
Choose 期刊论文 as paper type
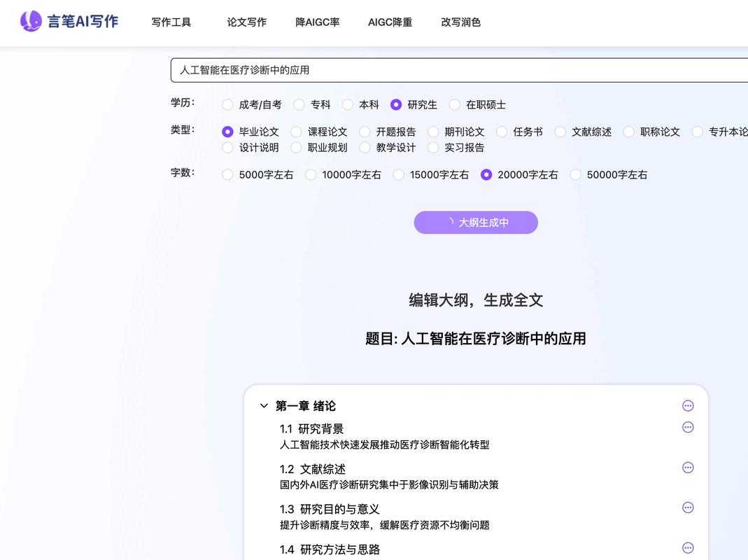tap(433, 132)
